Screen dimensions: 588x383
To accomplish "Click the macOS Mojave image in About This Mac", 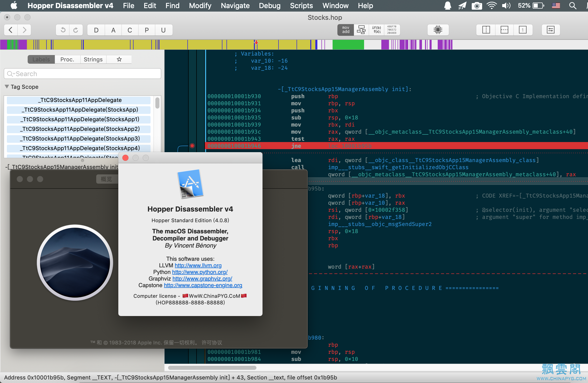I will (x=75, y=263).
